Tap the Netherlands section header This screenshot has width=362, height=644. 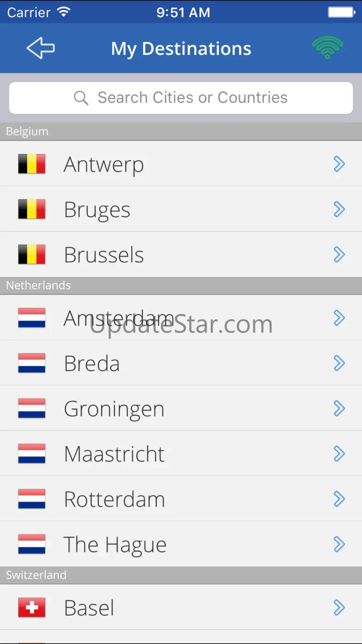pos(181,286)
